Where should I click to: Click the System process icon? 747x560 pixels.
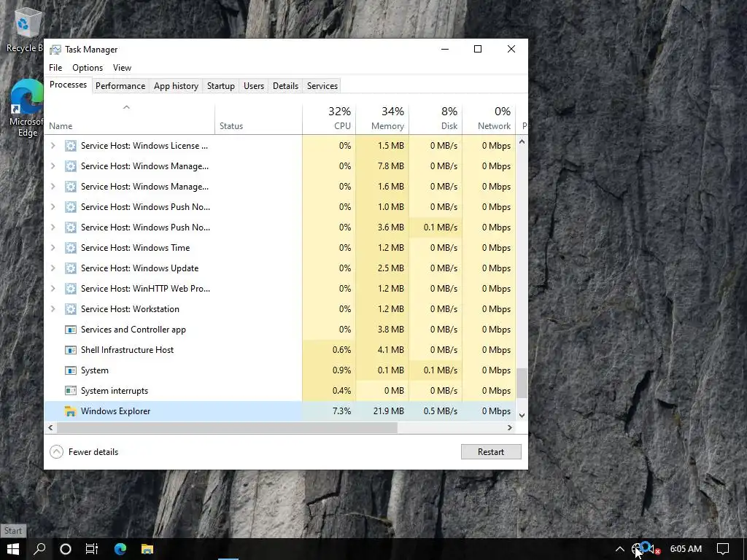point(71,370)
